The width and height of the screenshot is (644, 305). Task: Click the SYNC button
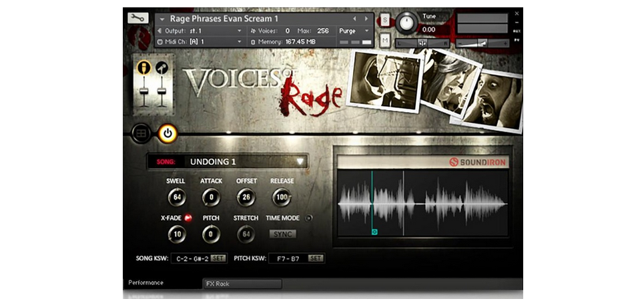282,234
